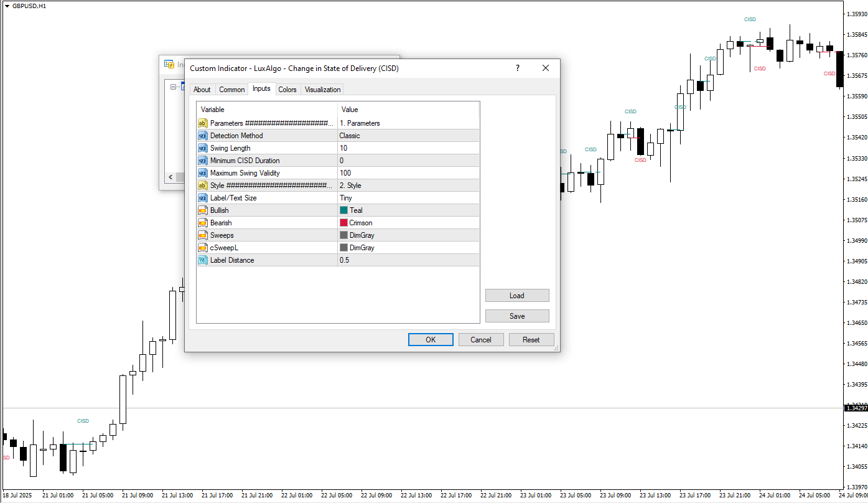Click the integer icon beside Maximum Swing Validity
The height and width of the screenshot is (503, 868).
202,173
